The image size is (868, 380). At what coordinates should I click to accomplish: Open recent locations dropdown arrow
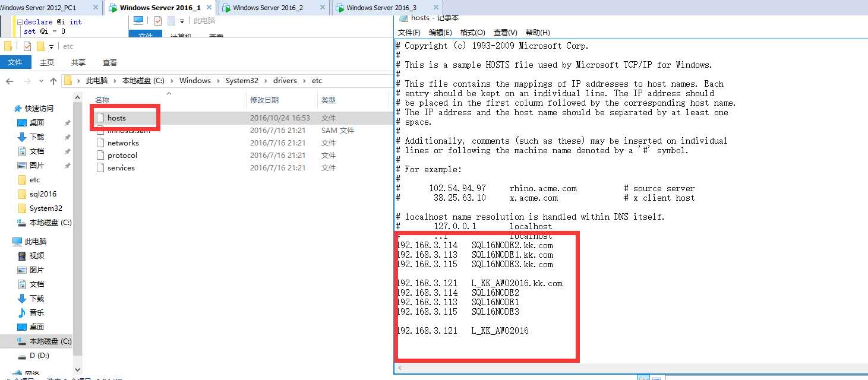(41, 81)
